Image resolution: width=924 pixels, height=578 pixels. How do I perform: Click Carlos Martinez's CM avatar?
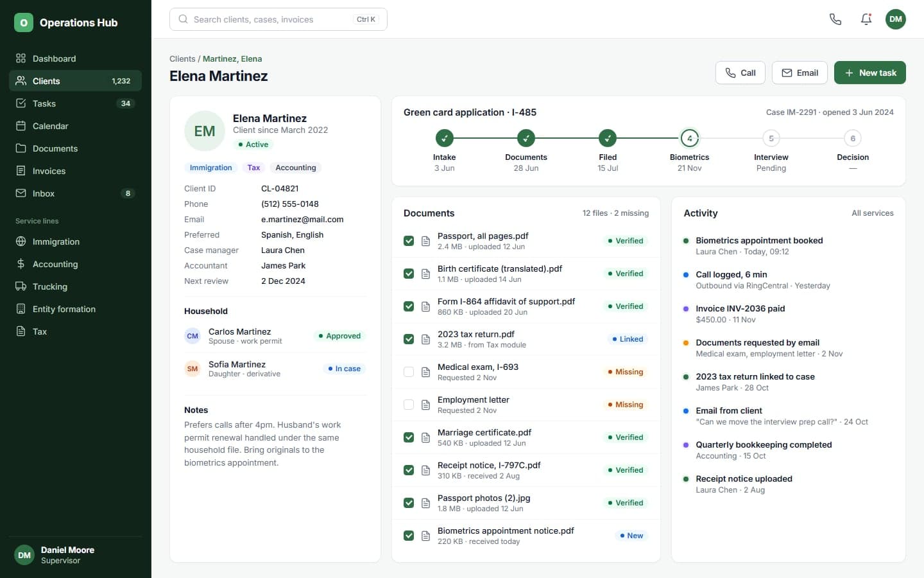click(193, 336)
